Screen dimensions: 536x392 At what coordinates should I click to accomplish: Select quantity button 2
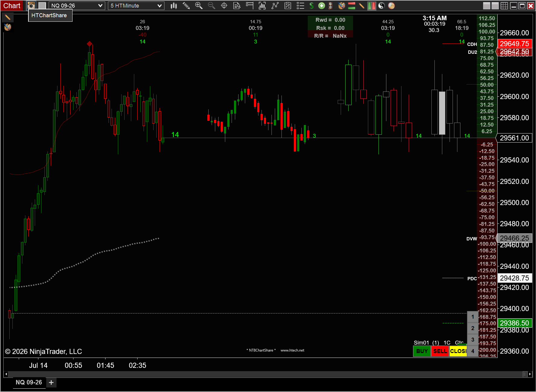point(473,328)
